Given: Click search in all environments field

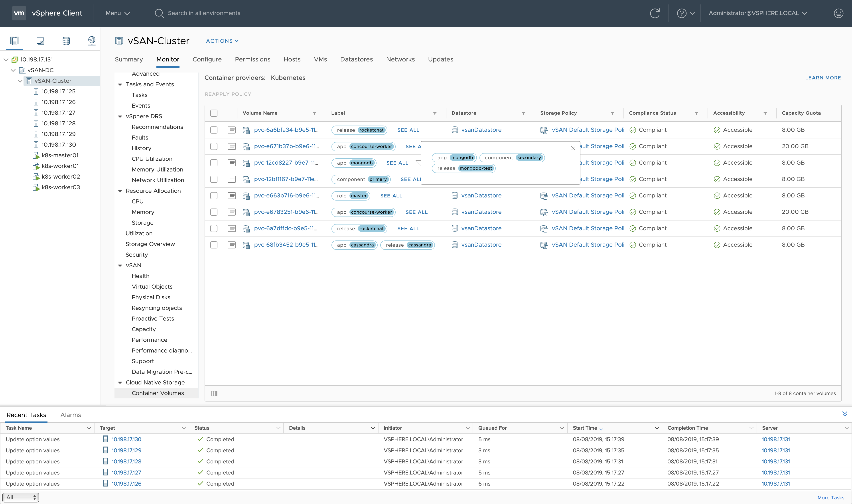Looking at the screenshot, I should click(x=204, y=13).
